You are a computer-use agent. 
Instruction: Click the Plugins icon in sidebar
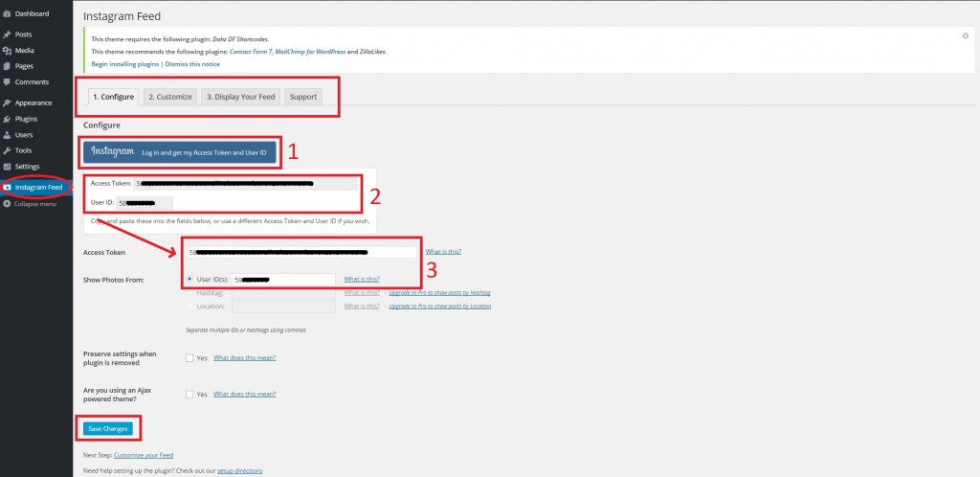pos(8,119)
